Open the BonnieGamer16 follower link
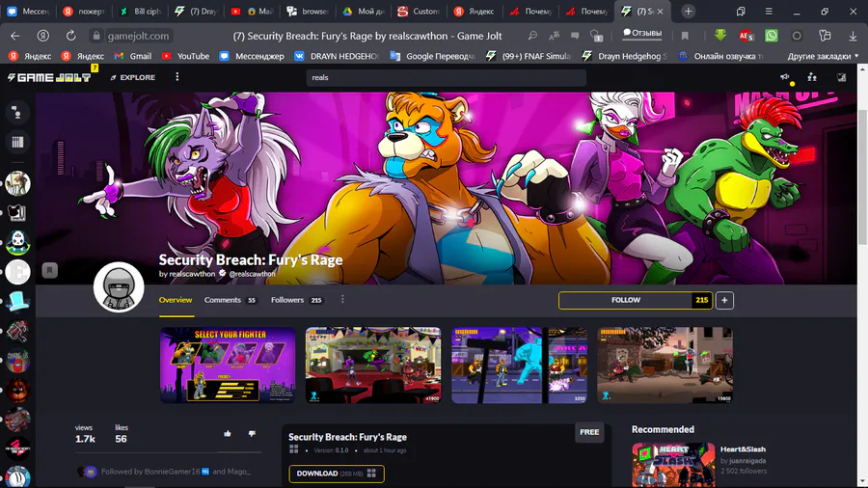This screenshot has width=868, height=488. tap(172, 472)
